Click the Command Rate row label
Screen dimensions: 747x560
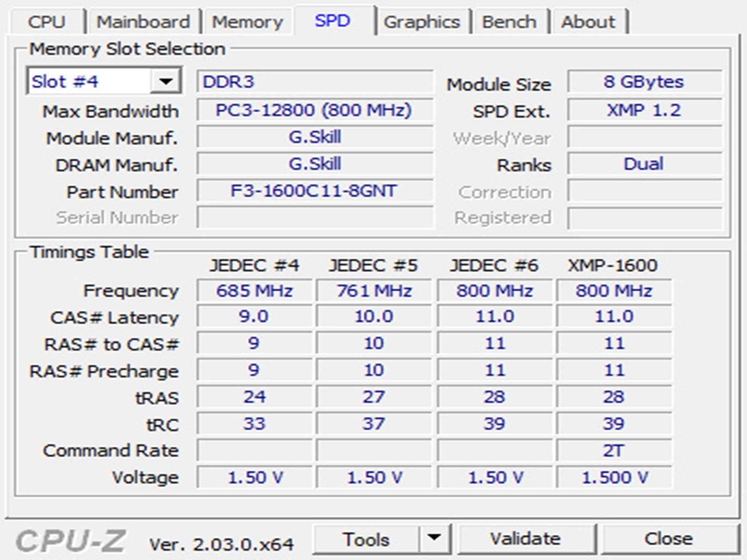click(x=111, y=450)
